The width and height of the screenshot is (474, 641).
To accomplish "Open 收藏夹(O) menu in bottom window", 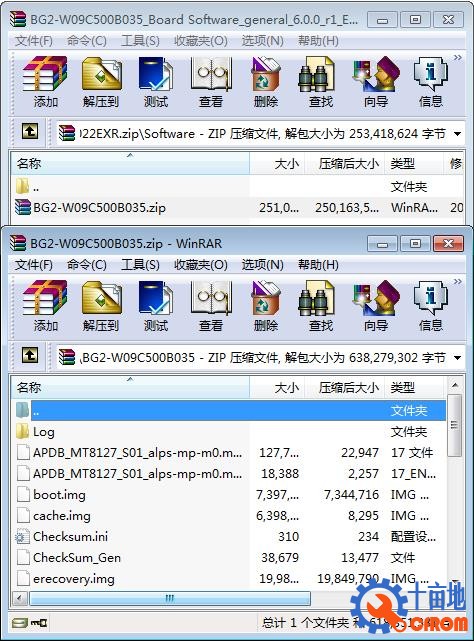I will [200, 265].
